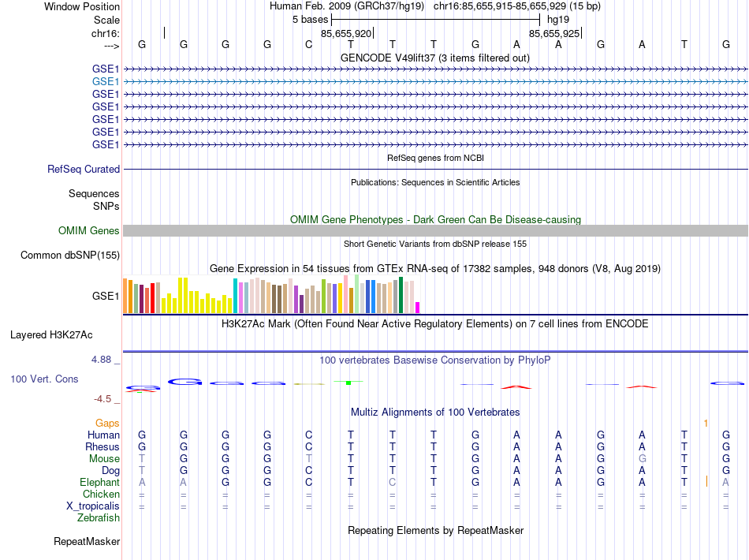Click the Common dbSNP(155) track label
This screenshot has height=560, width=749.
(x=70, y=255)
